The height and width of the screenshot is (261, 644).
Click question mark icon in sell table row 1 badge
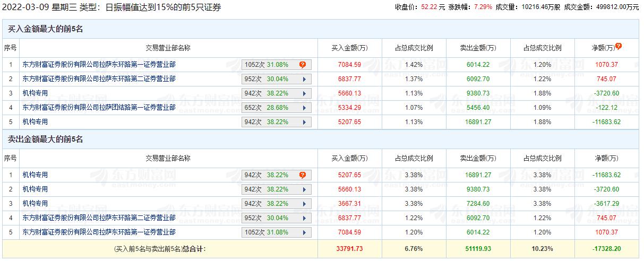pos(303,175)
